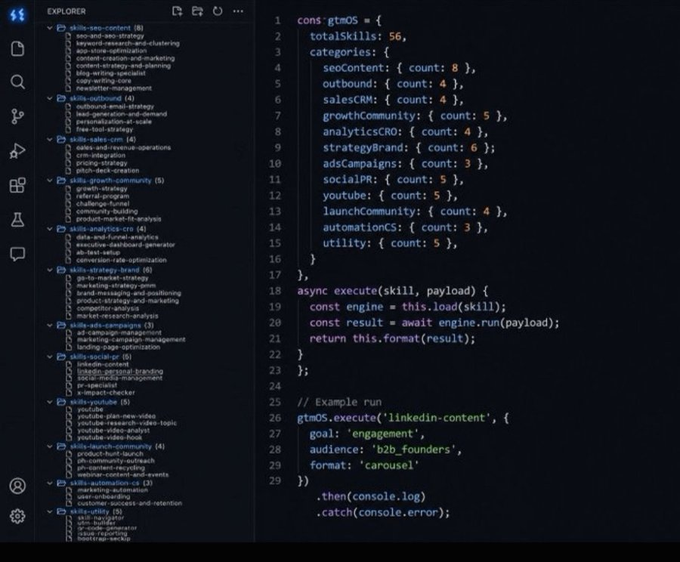Open the product-market-fit-analysis file
The height and width of the screenshot is (562, 680).
118,219
